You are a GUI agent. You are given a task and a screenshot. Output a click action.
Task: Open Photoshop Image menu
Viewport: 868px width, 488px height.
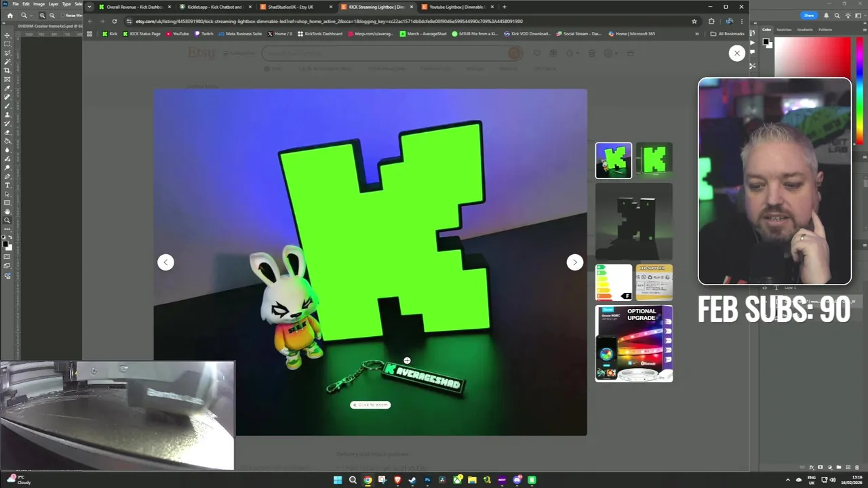pos(39,4)
